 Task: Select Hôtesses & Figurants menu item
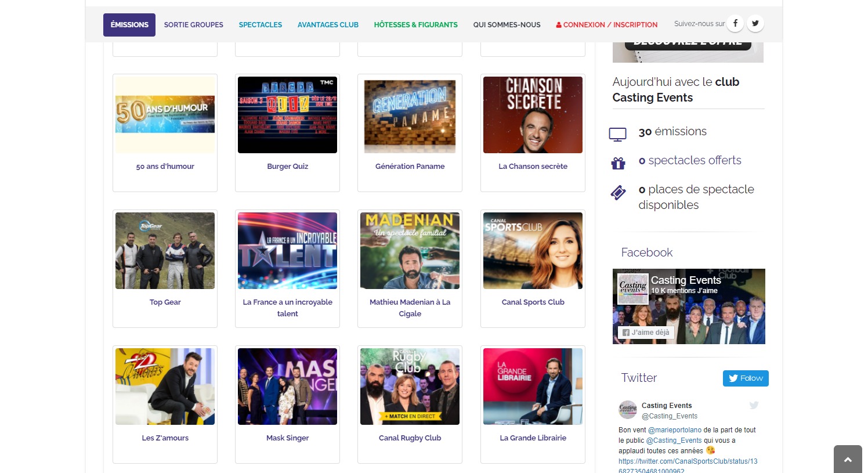click(x=415, y=25)
